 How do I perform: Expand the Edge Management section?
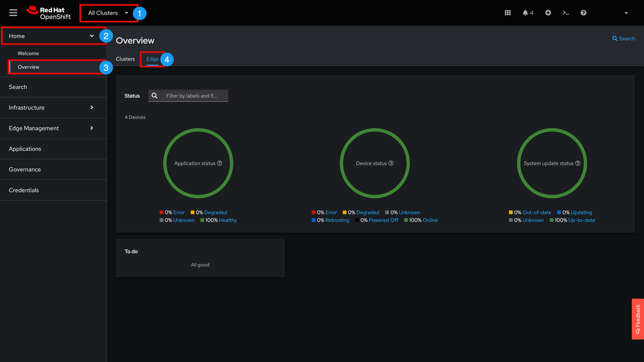coord(53,128)
